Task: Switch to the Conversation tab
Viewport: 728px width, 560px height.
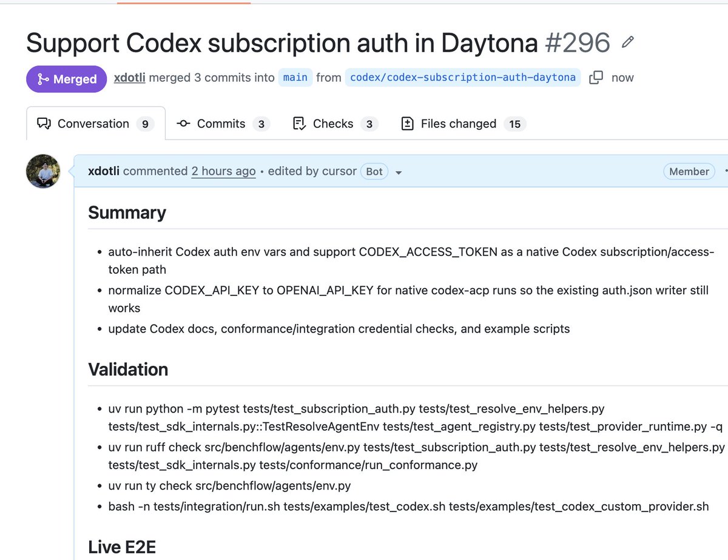Action: tap(96, 124)
